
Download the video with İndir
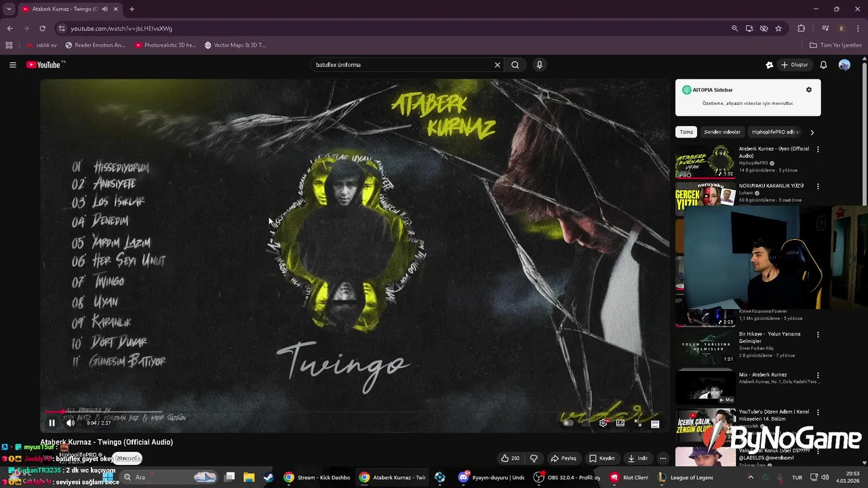(638, 458)
